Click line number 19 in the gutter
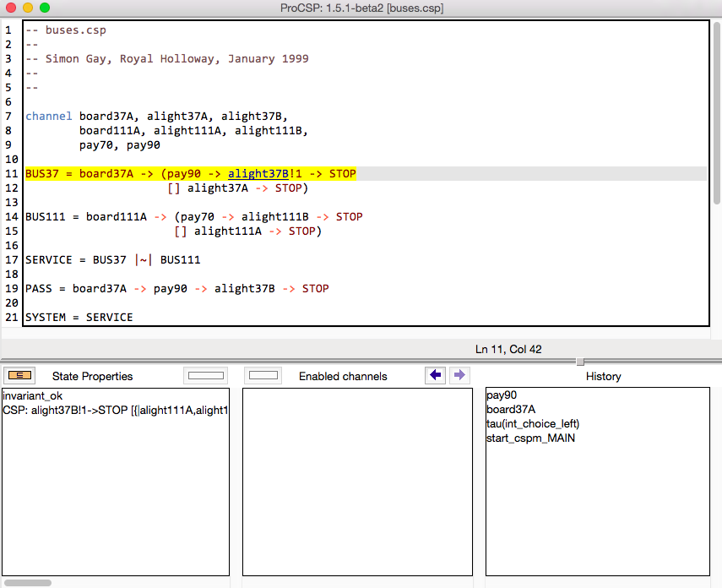Image resolution: width=722 pixels, height=588 pixels. (10, 289)
